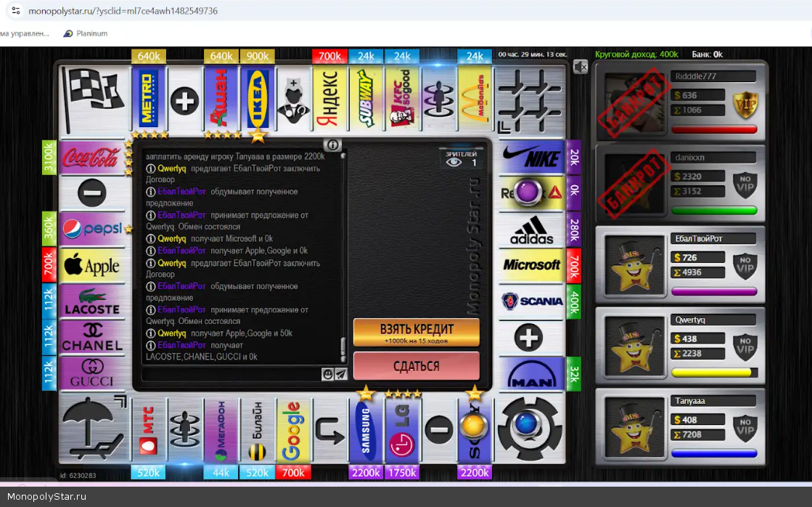Send chat message with paper plane icon
The width and height of the screenshot is (812, 507).
click(341, 374)
